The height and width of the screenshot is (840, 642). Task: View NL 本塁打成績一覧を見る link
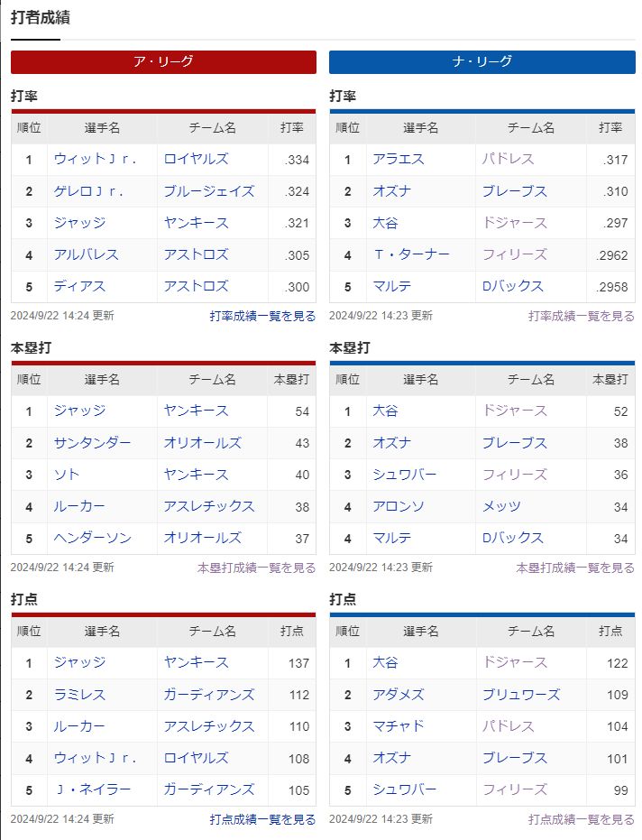click(575, 568)
